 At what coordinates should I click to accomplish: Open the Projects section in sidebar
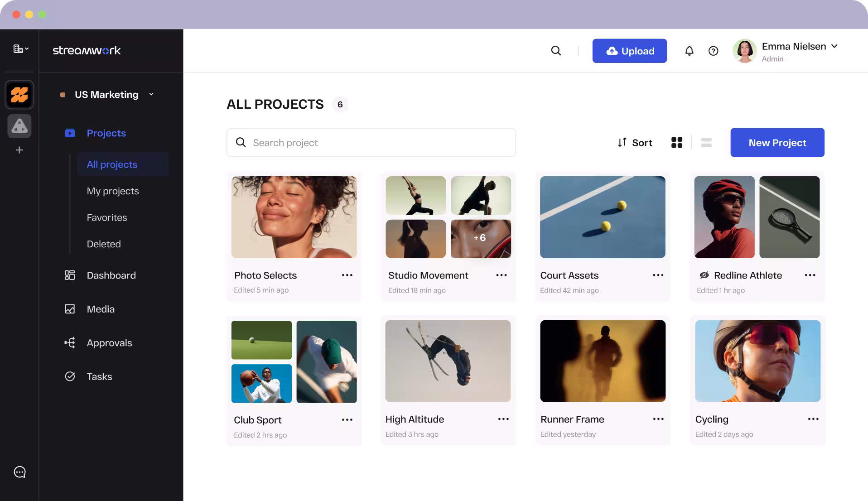pyautogui.click(x=106, y=133)
